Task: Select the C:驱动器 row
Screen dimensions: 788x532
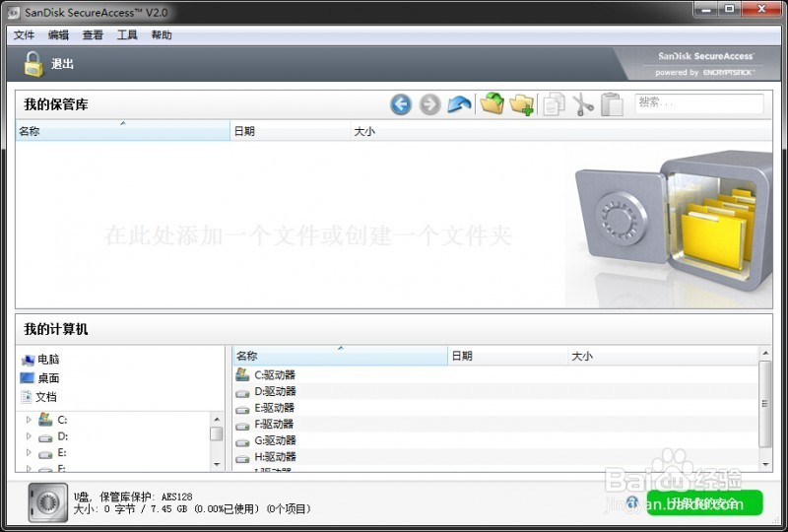Action: pyautogui.click(x=495, y=374)
